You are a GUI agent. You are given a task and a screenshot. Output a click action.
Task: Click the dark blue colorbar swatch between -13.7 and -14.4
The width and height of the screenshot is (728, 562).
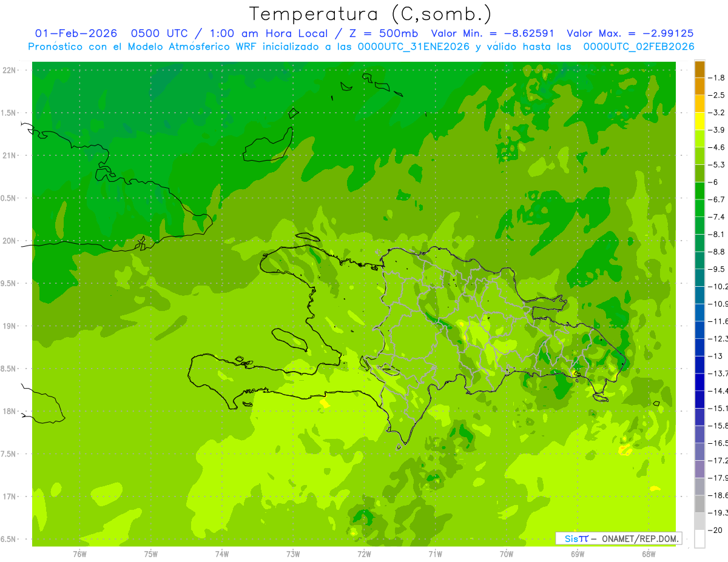click(699, 382)
